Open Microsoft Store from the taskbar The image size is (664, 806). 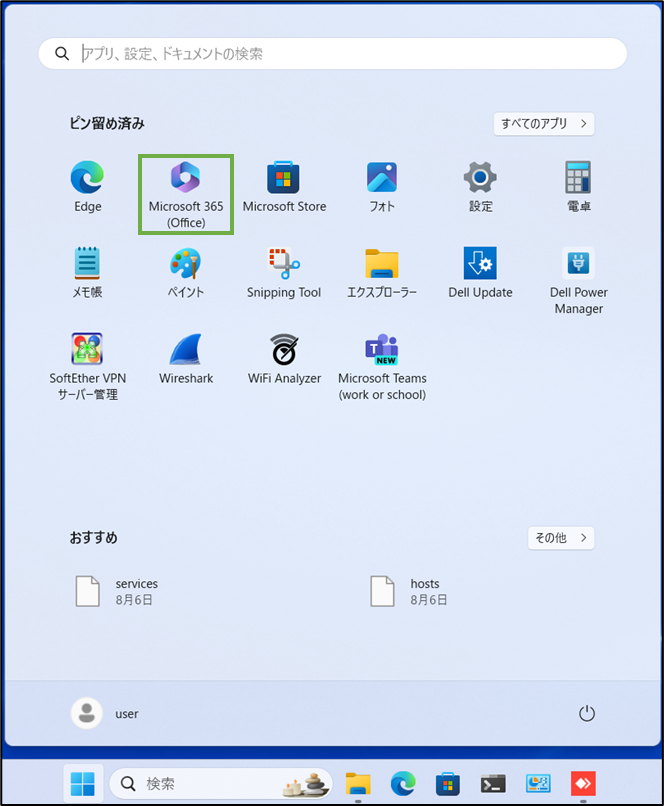(448, 783)
